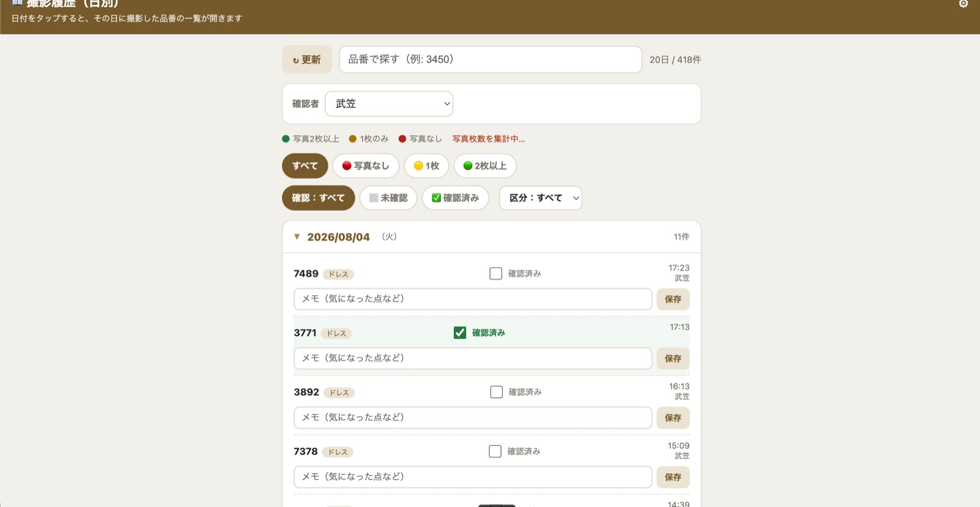Select the 確認：すべて filter
The height and width of the screenshot is (507, 980).
tap(318, 198)
